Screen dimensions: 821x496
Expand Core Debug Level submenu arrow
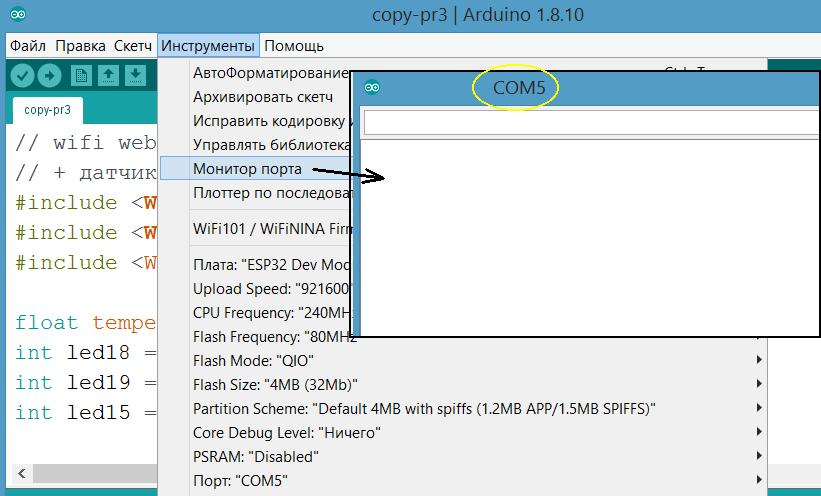tap(759, 432)
